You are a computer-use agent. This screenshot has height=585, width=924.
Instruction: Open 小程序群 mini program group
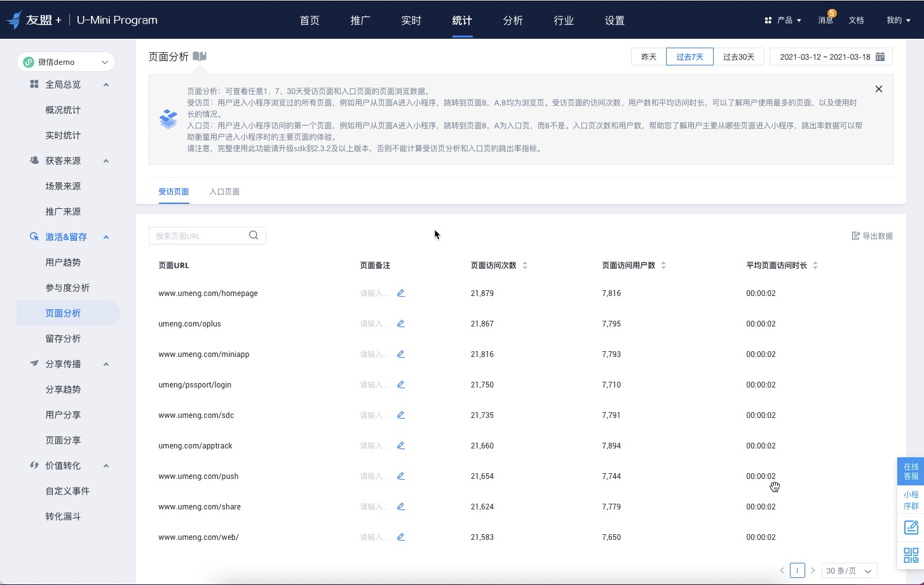tap(911, 500)
